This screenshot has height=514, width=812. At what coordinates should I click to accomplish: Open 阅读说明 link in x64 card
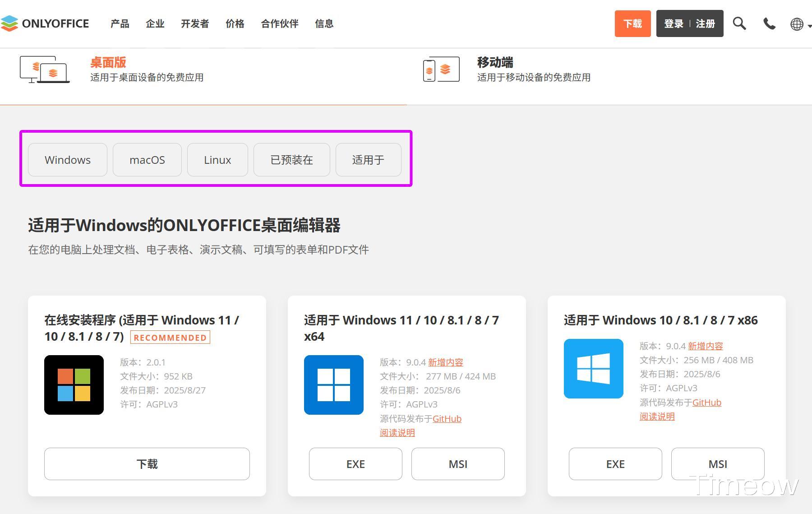click(397, 433)
